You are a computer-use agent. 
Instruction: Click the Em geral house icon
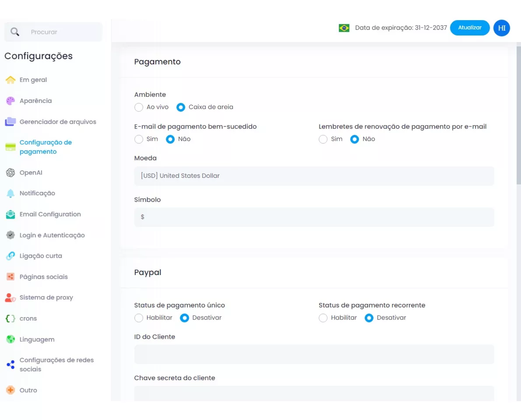[x=10, y=80]
